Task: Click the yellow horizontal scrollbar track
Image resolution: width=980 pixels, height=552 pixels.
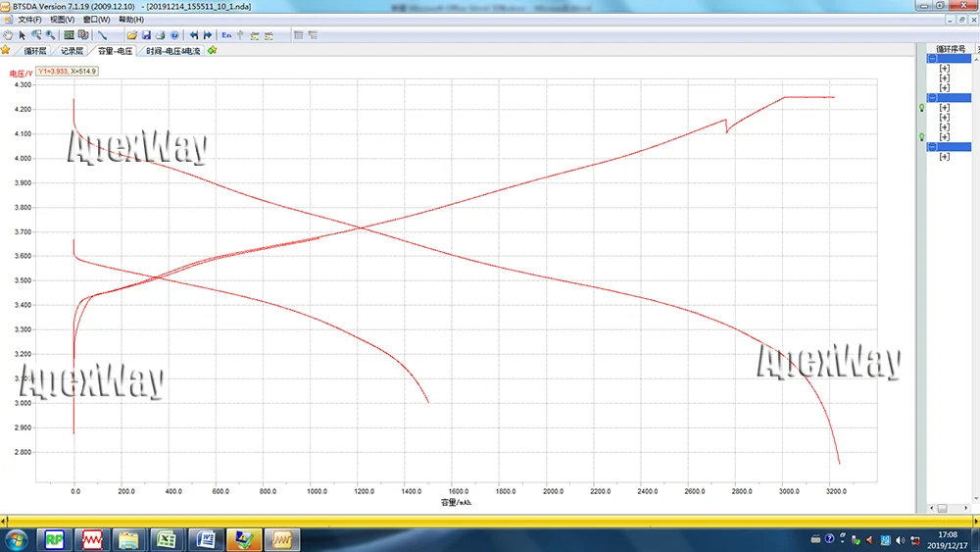Action: (x=489, y=520)
